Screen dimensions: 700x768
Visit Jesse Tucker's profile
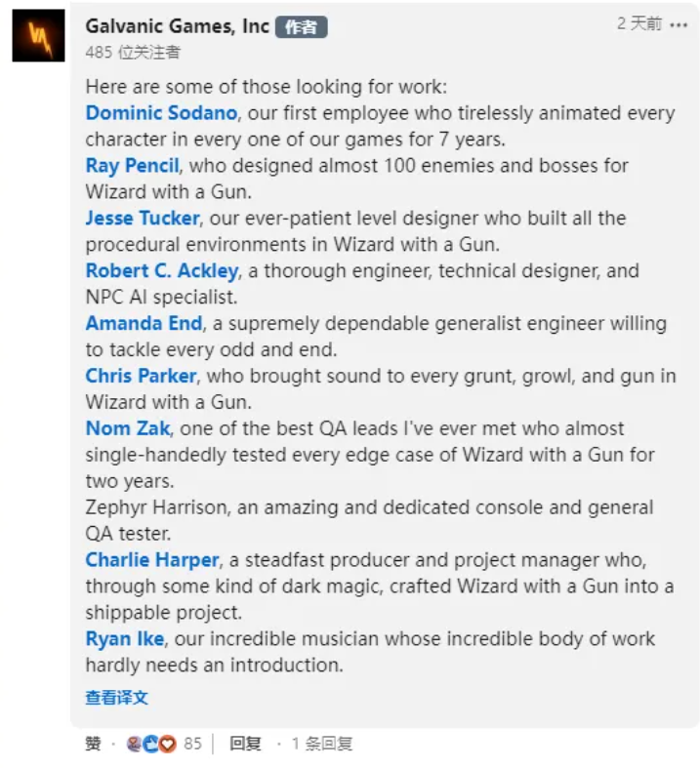pos(143,218)
